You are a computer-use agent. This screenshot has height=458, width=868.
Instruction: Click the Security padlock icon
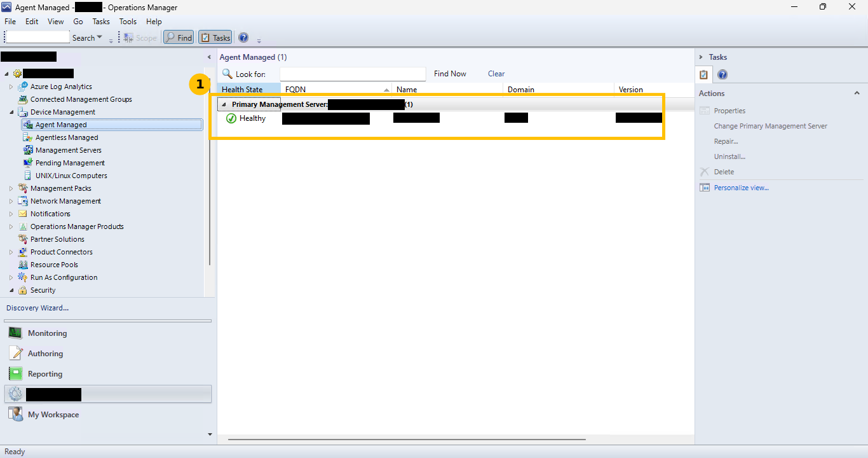[x=24, y=290]
